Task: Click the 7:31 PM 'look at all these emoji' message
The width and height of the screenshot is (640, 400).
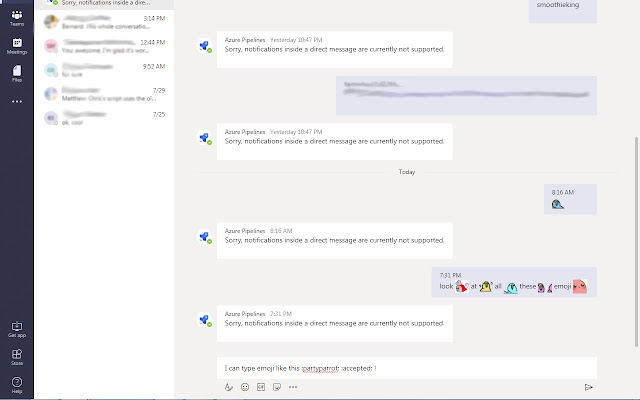Action: point(514,282)
